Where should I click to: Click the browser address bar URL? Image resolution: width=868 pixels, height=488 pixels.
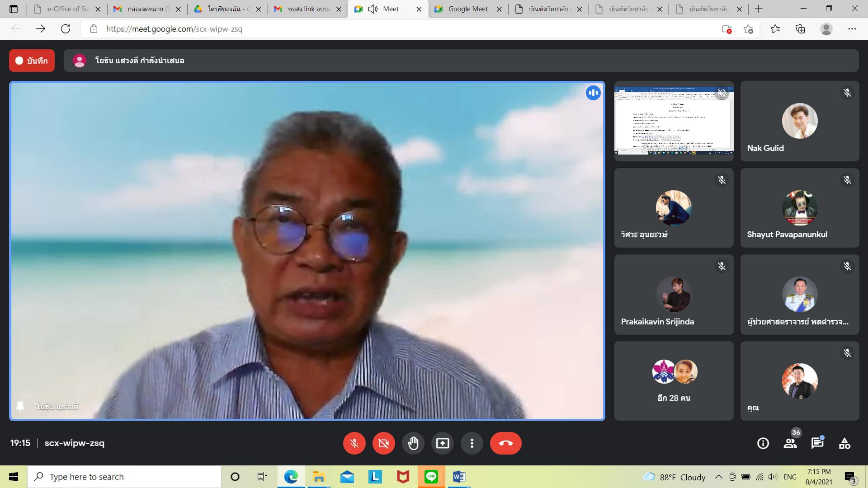pyautogui.click(x=174, y=29)
